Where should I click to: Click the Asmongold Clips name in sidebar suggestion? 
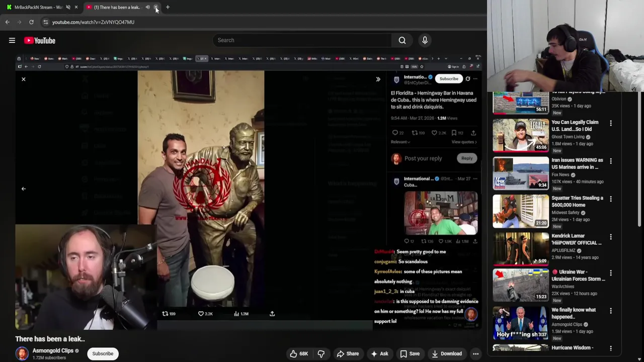coord(567,324)
